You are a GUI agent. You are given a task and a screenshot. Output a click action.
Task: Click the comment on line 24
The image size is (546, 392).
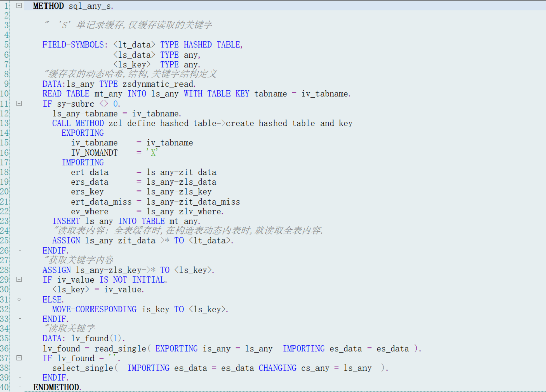point(189,231)
